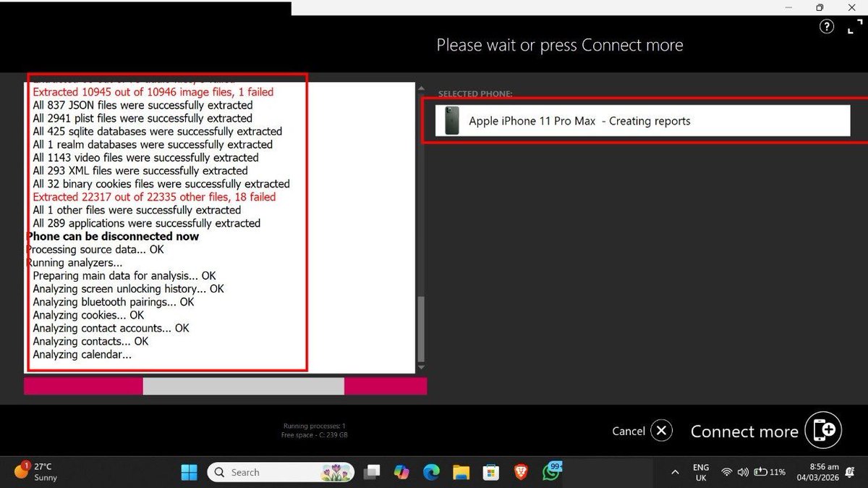The width and height of the screenshot is (868, 488).
Task: Open Task View on the taskbar
Action: point(372,472)
